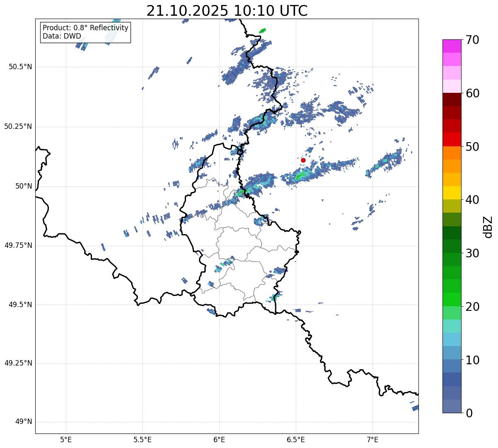This screenshot has height=448, width=498.
Task: Click the yellow colorbar segment above 40
Action: tap(452, 193)
